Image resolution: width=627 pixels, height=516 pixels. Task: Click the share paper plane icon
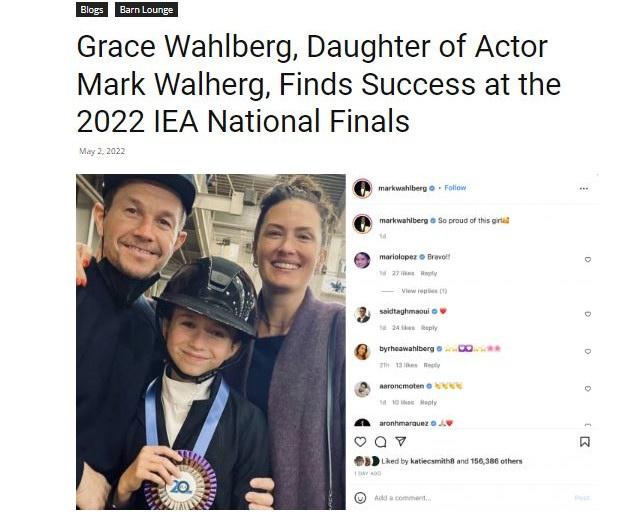pos(400,441)
